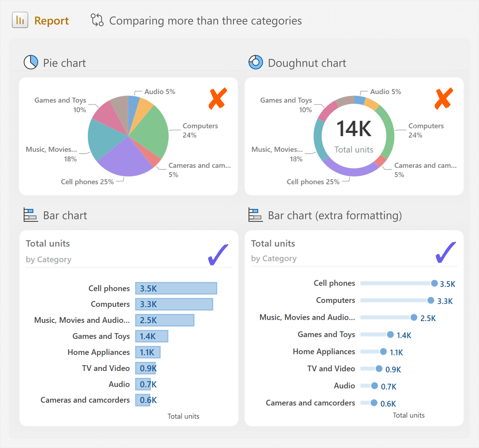The width and height of the screenshot is (479, 448).
Task: Open the Report heading link
Action: click(x=52, y=21)
